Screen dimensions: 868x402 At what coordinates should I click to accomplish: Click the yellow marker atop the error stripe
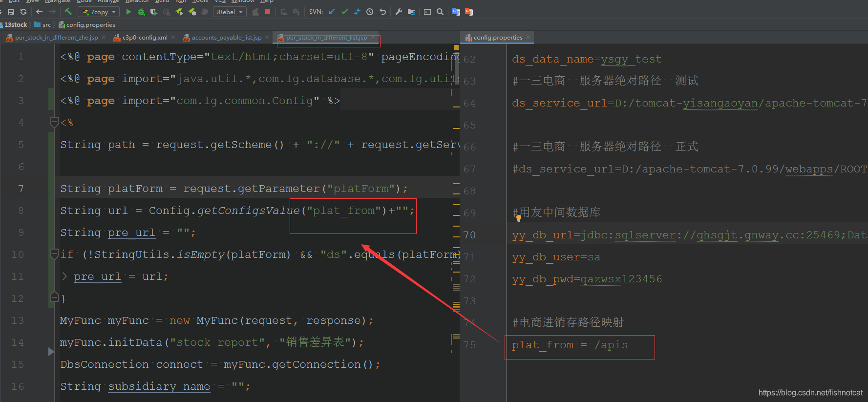[x=456, y=47]
